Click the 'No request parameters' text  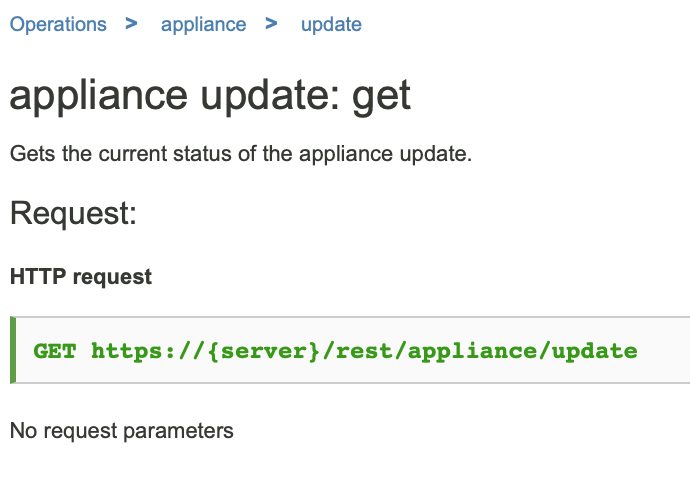121,431
